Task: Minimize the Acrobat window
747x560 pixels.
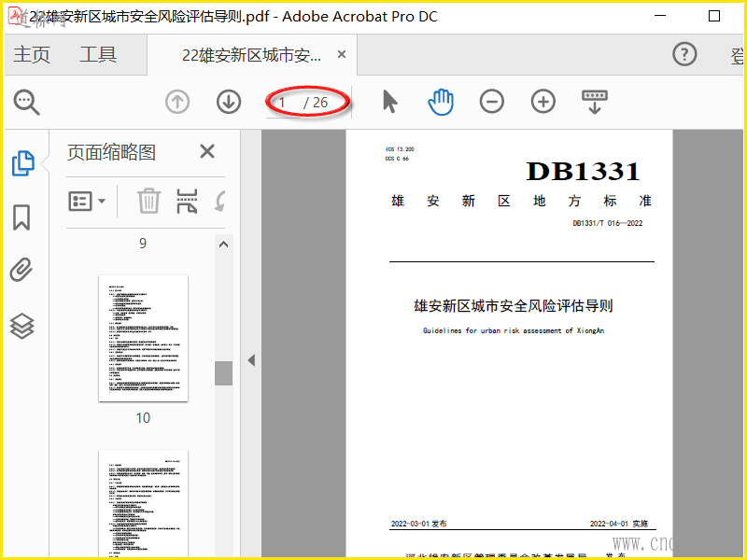Action: click(660, 16)
